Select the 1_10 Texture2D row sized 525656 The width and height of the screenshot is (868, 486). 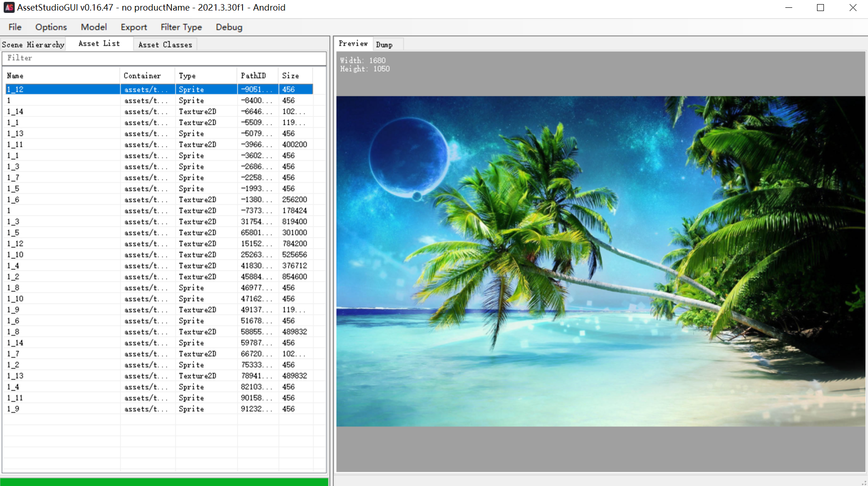[x=159, y=255]
